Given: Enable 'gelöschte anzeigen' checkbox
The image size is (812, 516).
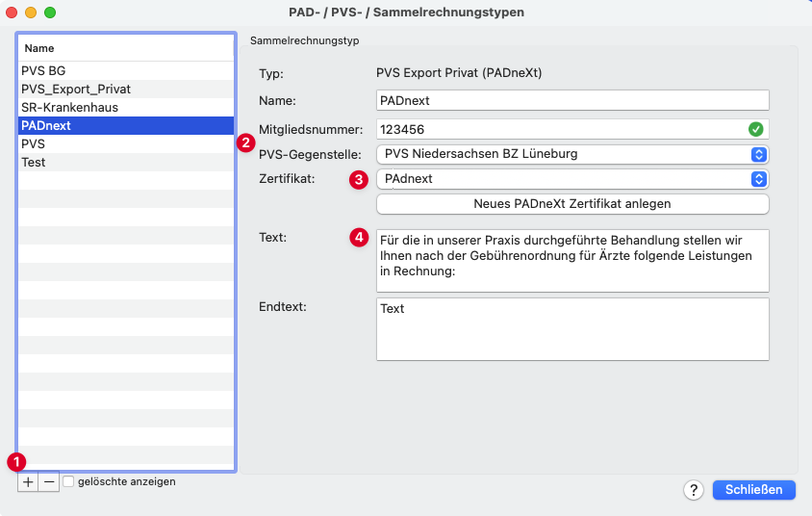Looking at the screenshot, I should click(68, 481).
